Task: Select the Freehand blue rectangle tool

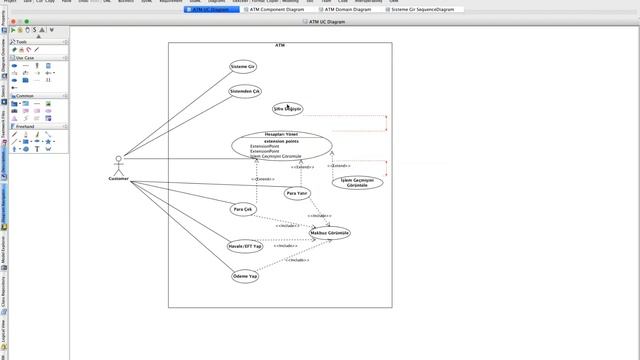Action: pyautogui.click(x=26, y=142)
